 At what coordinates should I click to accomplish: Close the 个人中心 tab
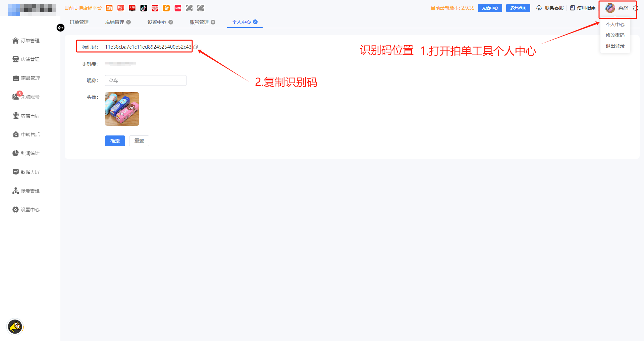[255, 22]
